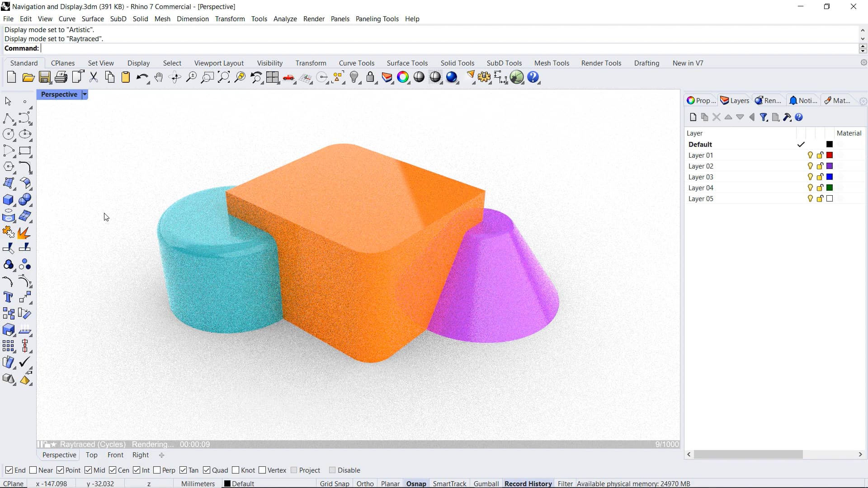This screenshot has width=868, height=488.
Task: Create a new layer in the Layers panel
Action: click(693, 117)
